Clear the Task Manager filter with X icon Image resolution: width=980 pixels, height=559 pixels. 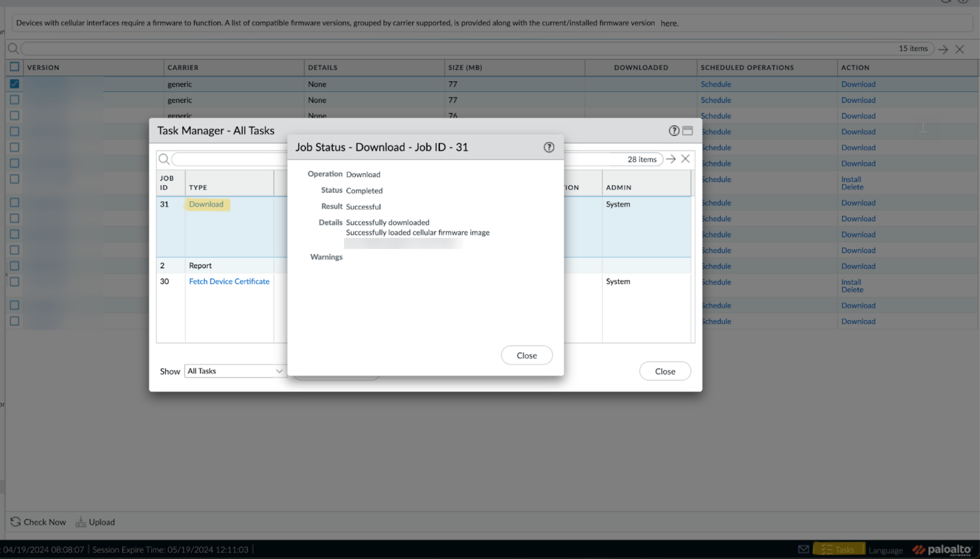coord(685,159)
